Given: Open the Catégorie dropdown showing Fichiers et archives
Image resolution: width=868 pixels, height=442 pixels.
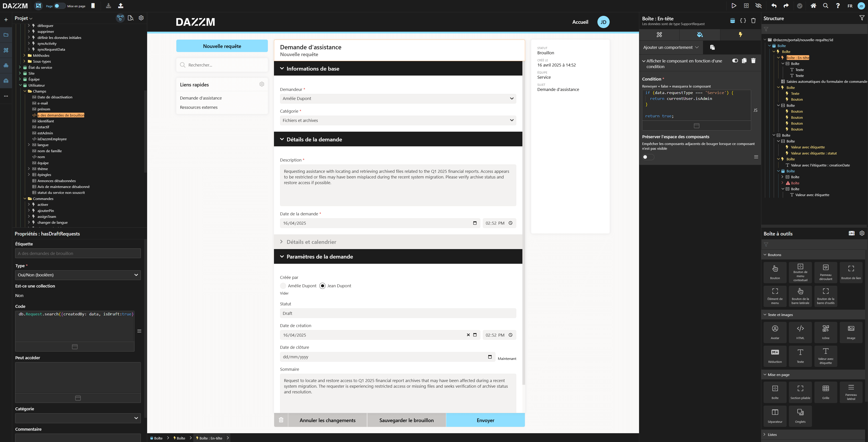Looking at the screenshot, I should tap(398, 120).
